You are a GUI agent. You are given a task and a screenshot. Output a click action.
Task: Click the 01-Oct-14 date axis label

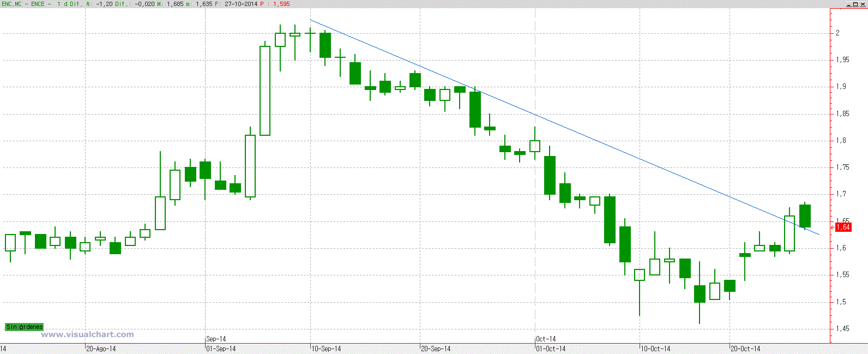pyautogui.click(x=551, y=349)
